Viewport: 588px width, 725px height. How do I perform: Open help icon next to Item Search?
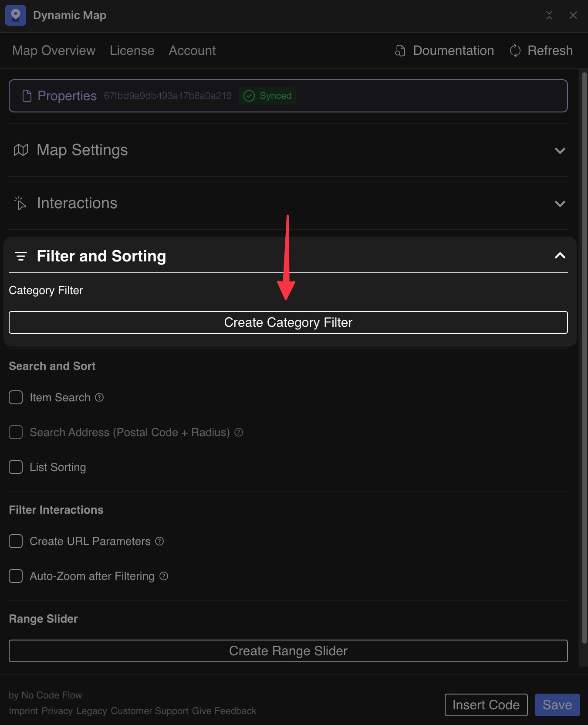click(x=99, y=397)
